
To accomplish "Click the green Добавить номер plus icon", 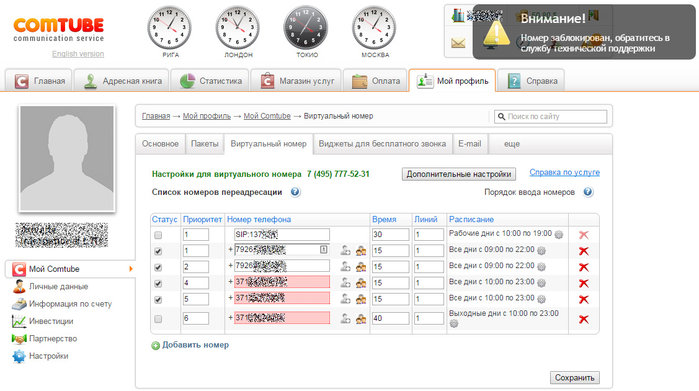I will click(x=155, y=346).
